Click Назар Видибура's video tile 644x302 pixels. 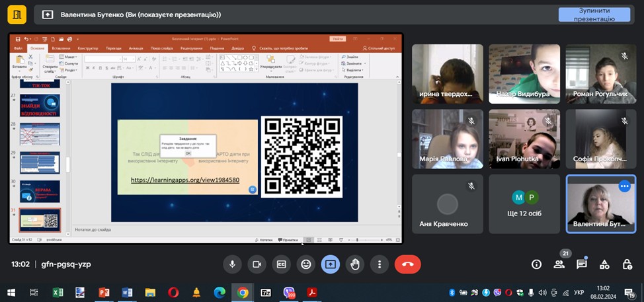[x=524, y=74]
